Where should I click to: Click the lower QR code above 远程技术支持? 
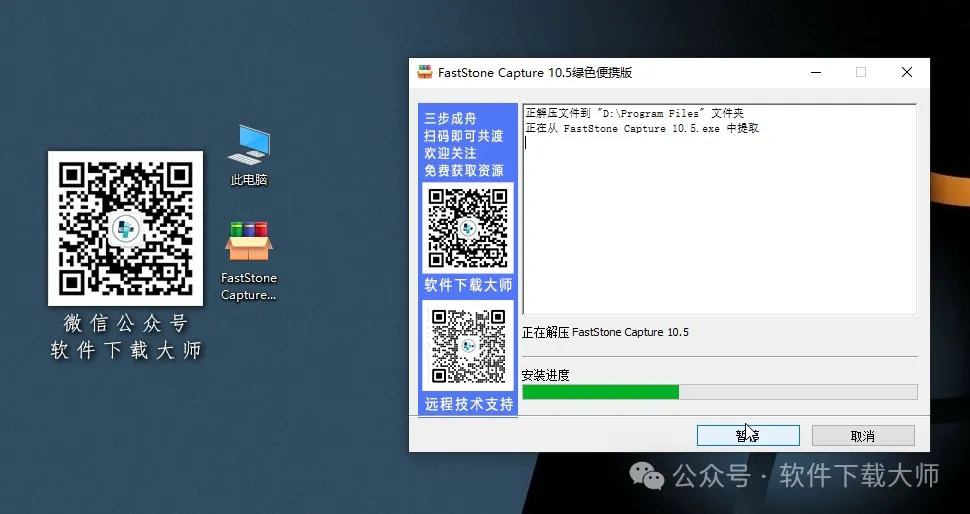pos(468,345)
